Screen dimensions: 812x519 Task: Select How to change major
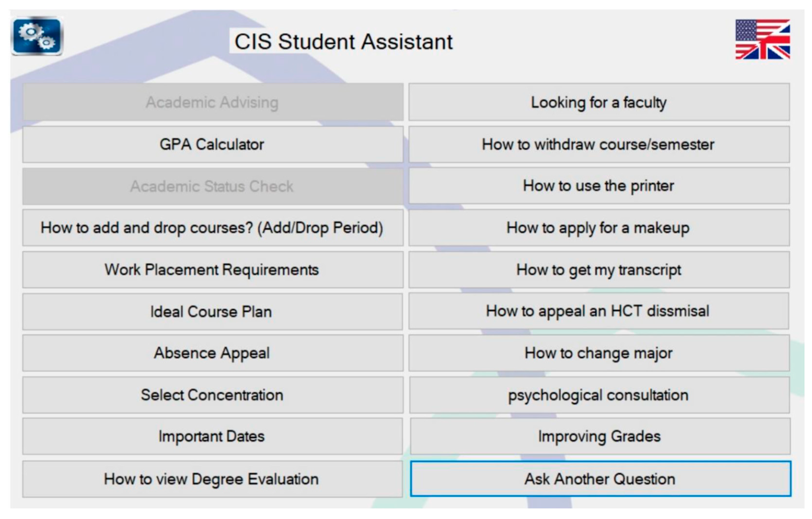click(x=599, y=353)
